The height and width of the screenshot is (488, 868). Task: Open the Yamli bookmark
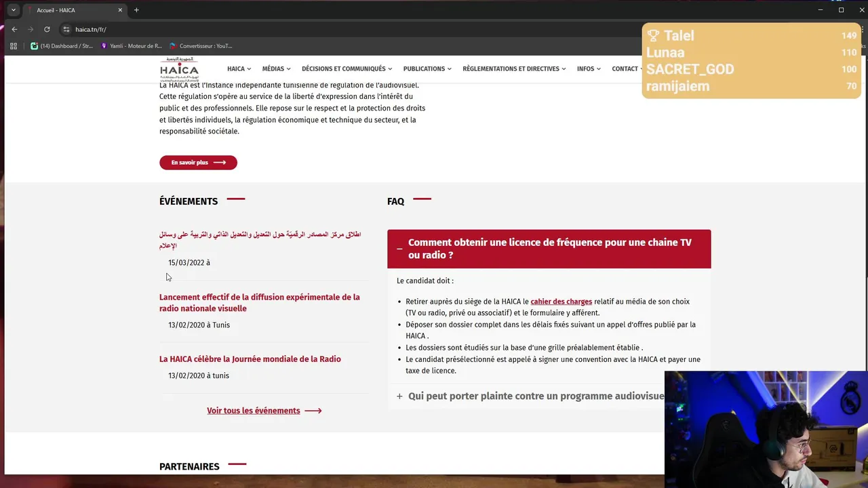tap(132, 46)
